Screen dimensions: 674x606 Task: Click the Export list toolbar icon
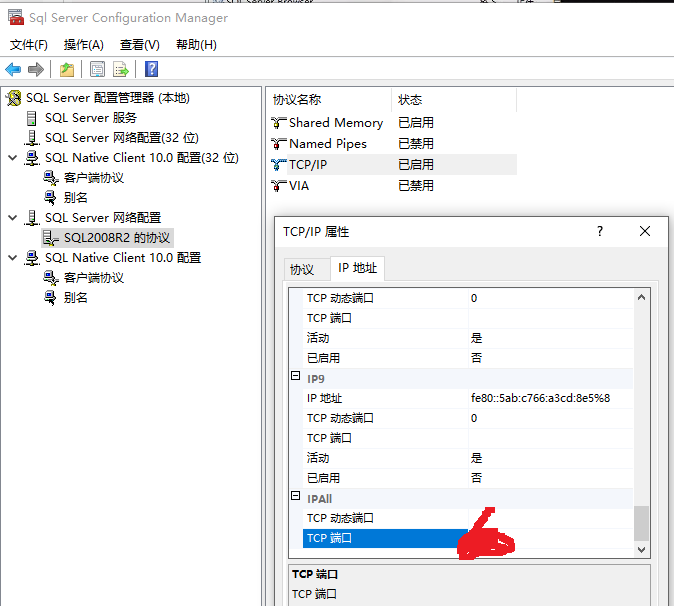coord(121,69)
